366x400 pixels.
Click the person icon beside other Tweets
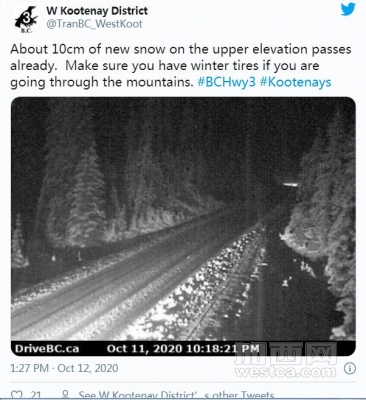pyautogui.click(x=66, y=395)
